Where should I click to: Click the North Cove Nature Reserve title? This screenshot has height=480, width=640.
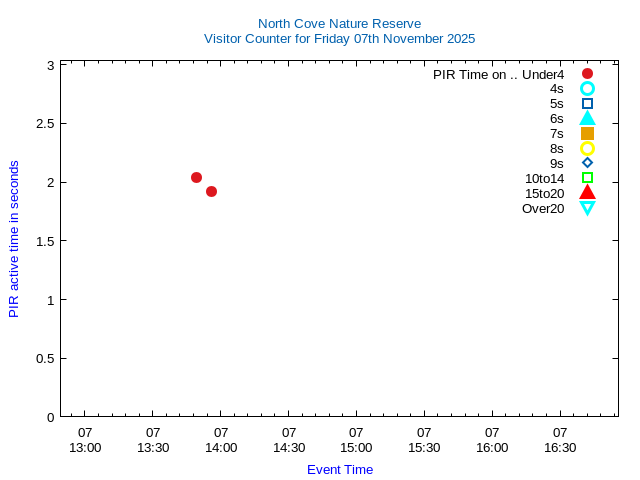point(339,23)
